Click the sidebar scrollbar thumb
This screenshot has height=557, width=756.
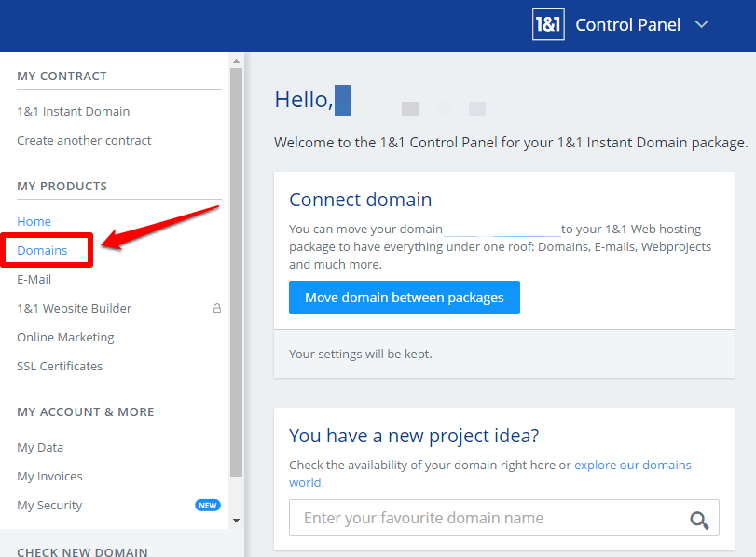[x=236, y=272]
